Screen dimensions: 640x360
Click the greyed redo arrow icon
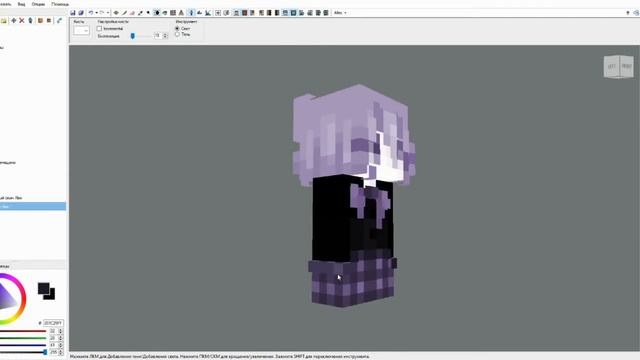pos(102,13)
